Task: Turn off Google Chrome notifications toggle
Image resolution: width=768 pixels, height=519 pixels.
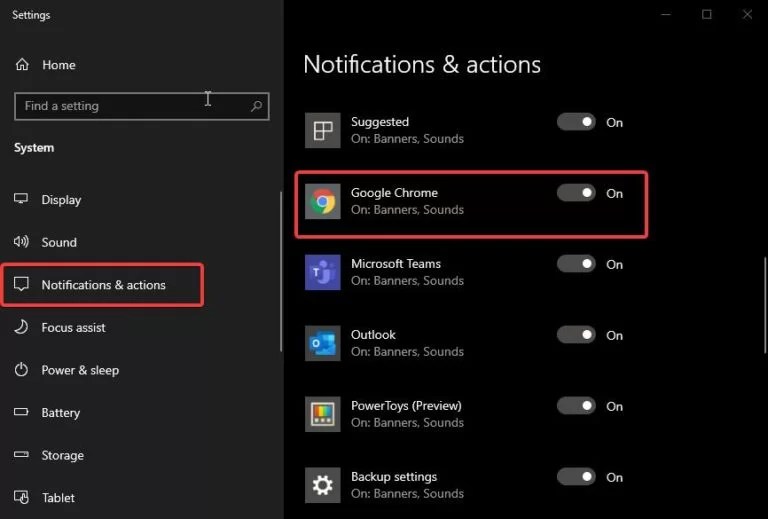Action: [x=576, y=193]
